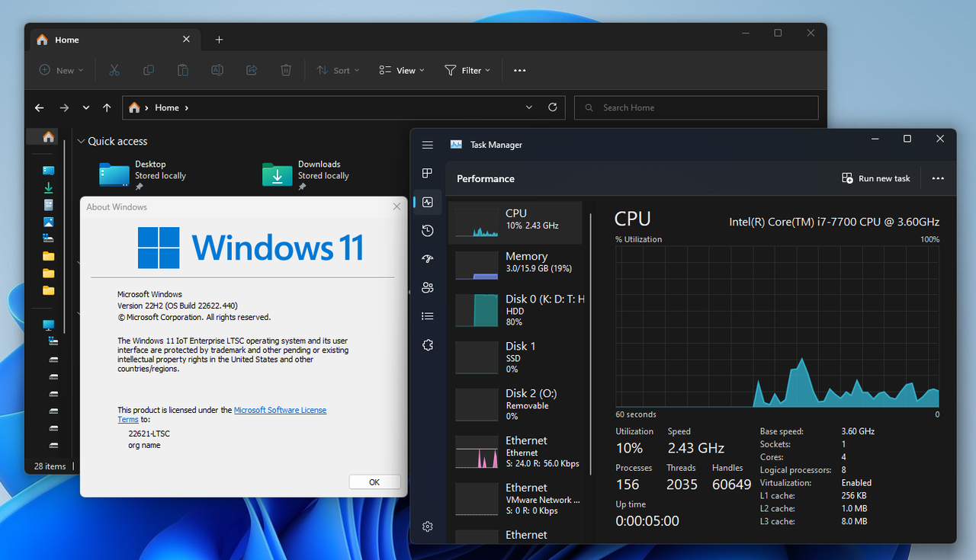The image size is (976, 560).
Task: Click the Search Home input field
Action: (696, 107)
